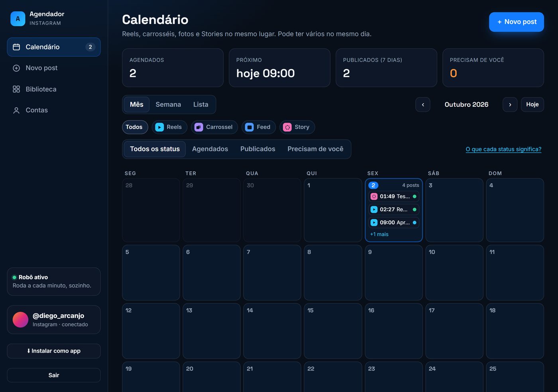Select day 30 of the previous month

click(272, 210)
